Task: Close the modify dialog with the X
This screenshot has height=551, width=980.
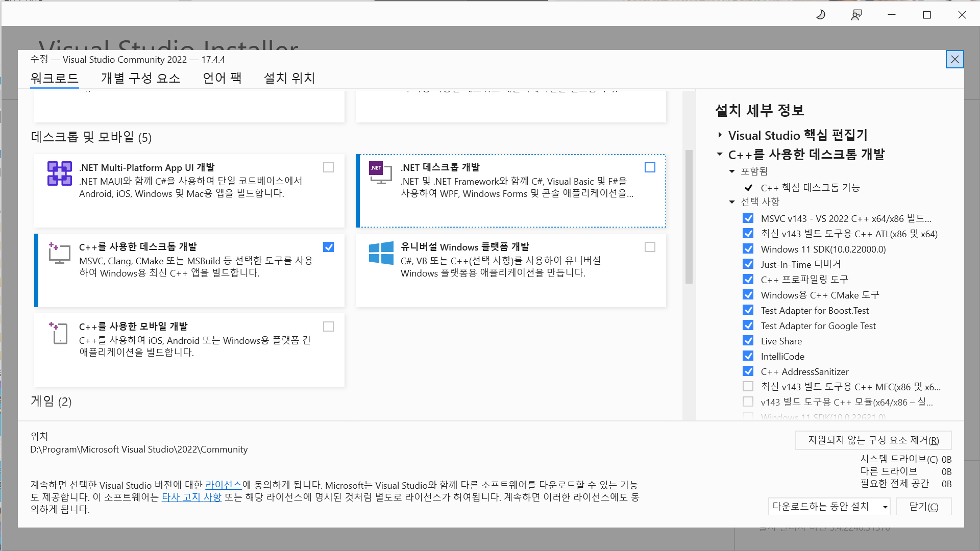Action: pyautogui.click(x=954, y=60)
